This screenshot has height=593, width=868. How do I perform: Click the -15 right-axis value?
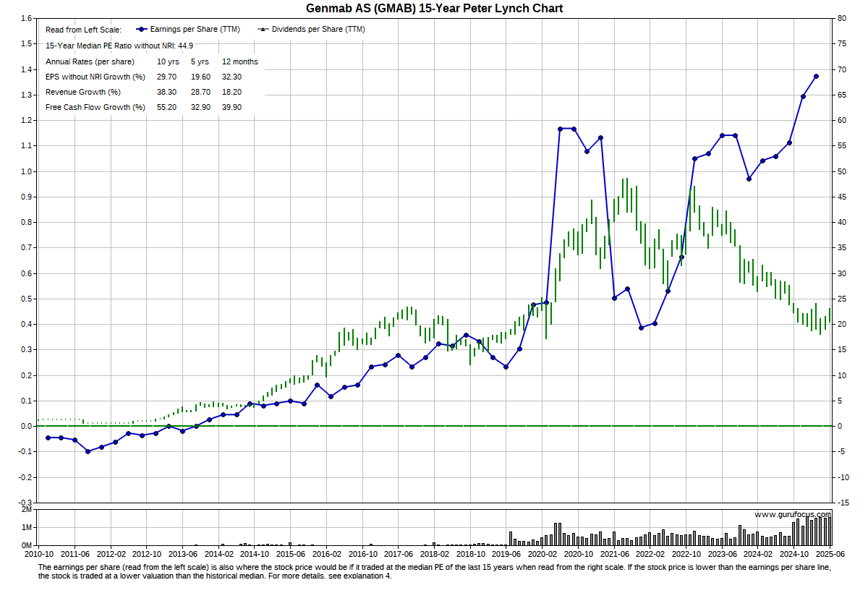[842, 503]
